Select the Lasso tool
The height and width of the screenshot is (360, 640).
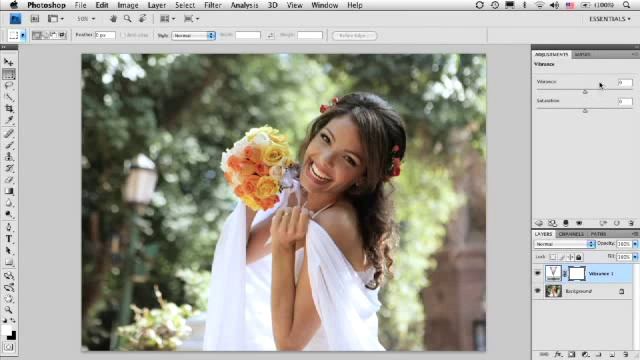coord(9,86)
